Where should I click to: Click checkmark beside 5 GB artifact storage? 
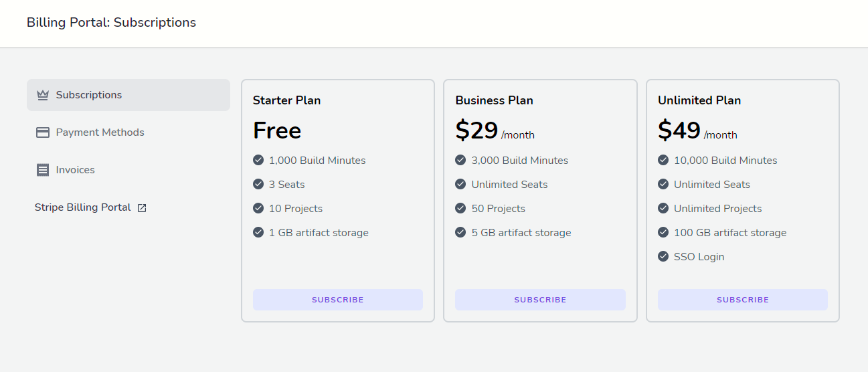tap(460, 232)
